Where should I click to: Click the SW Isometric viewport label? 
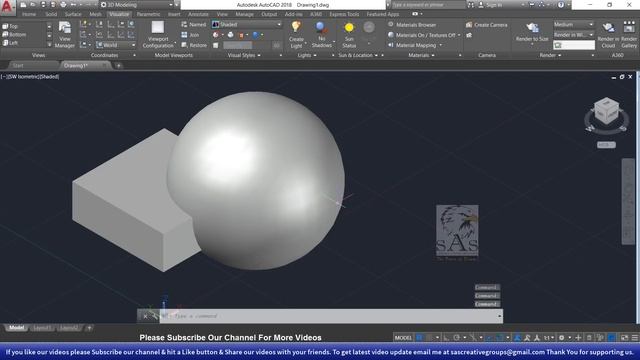25,77
